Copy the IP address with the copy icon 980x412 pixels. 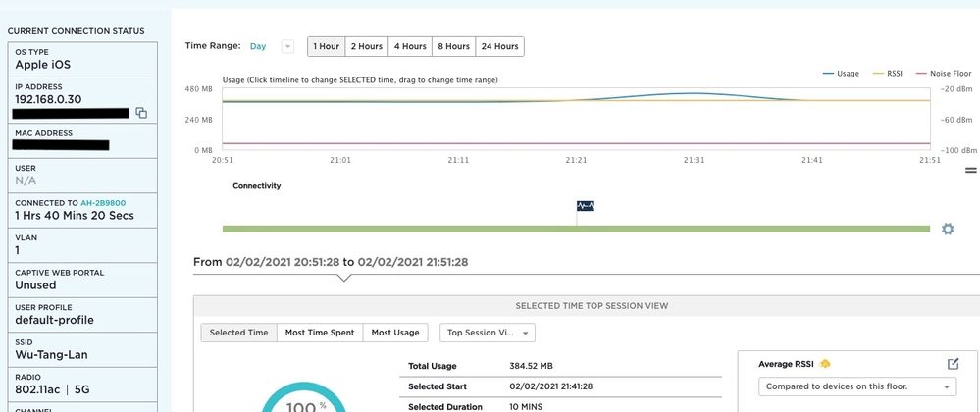tap(142, 113)
